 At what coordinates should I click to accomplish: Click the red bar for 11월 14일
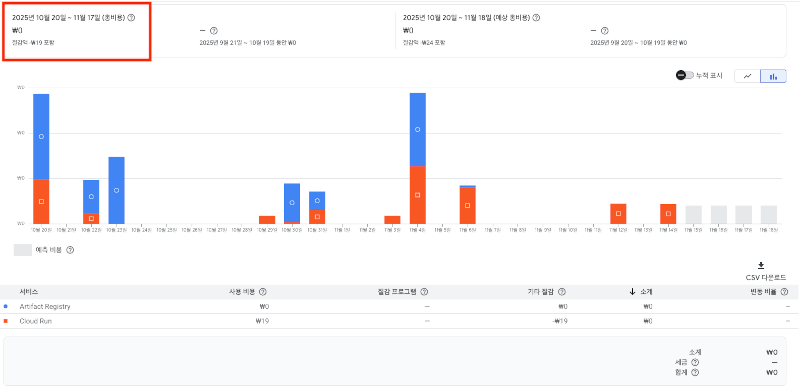[x=668, y=213]
